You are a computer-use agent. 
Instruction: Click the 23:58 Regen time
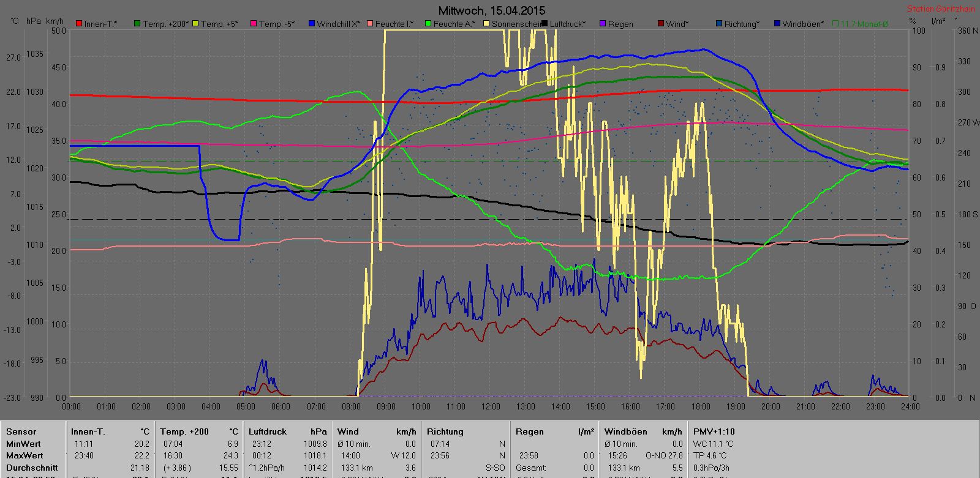[x=529, y=455]
